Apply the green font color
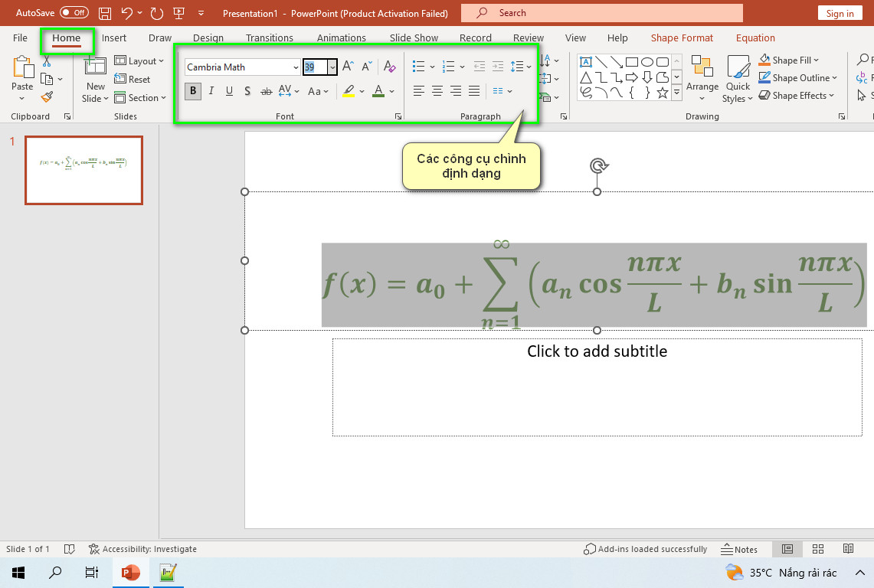 [378, 91]
